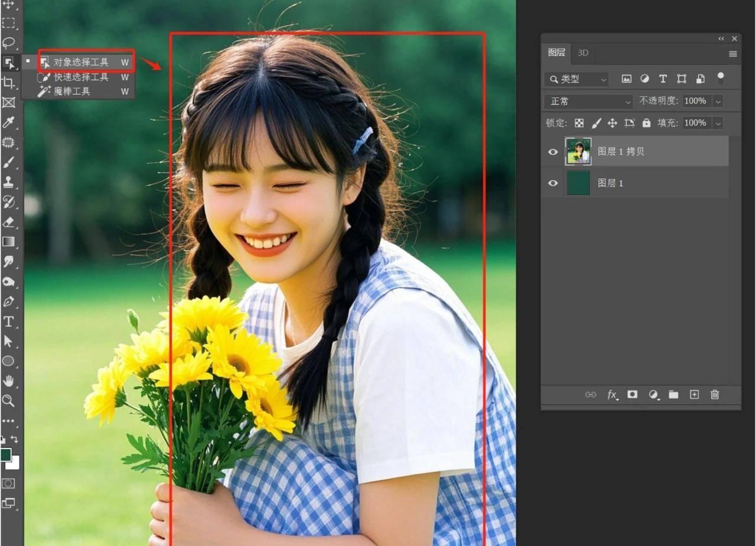This screenshot has width=756, height=546.
Task: Hide the 图层 1 拷贝 layer
Action: click(x=553, y=152)
